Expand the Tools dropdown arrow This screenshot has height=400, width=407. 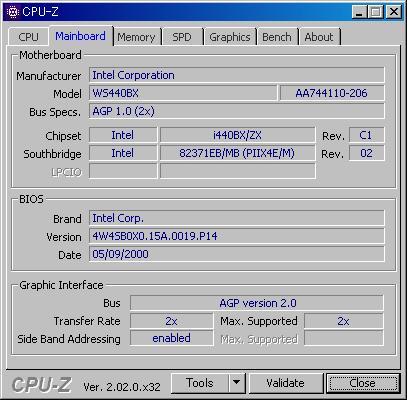(x=237, y=383)
